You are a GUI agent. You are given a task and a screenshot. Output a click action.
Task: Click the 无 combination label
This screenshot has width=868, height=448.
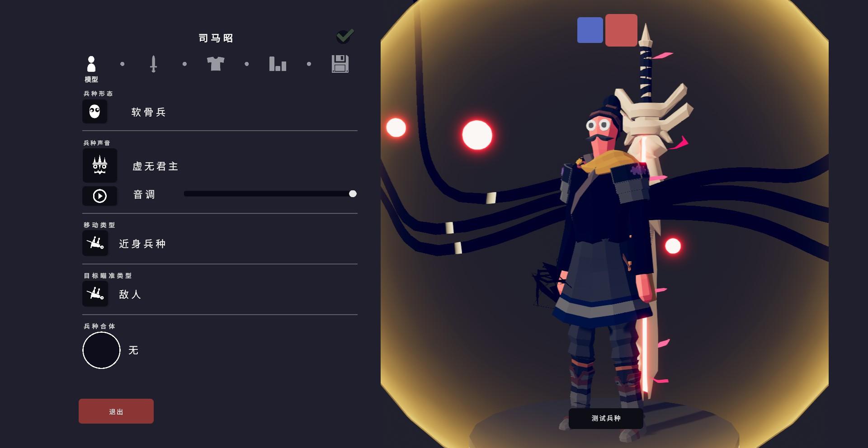click(x=133, y=350)
